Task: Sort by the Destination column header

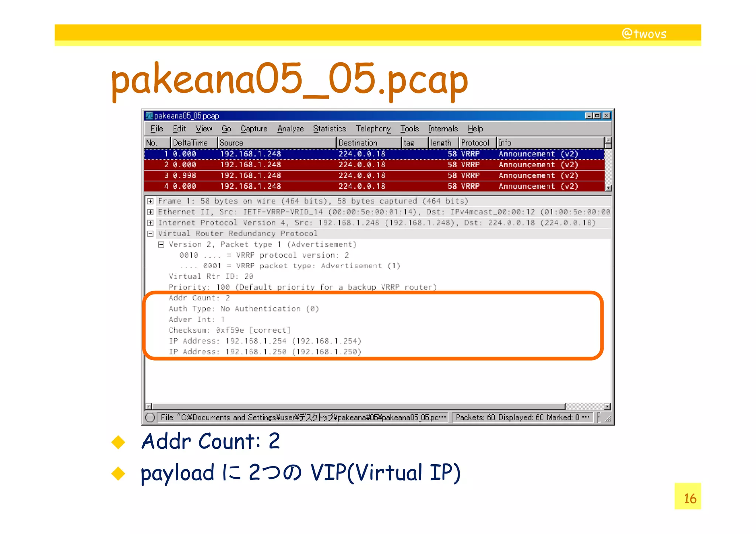Action: (369, 142)
